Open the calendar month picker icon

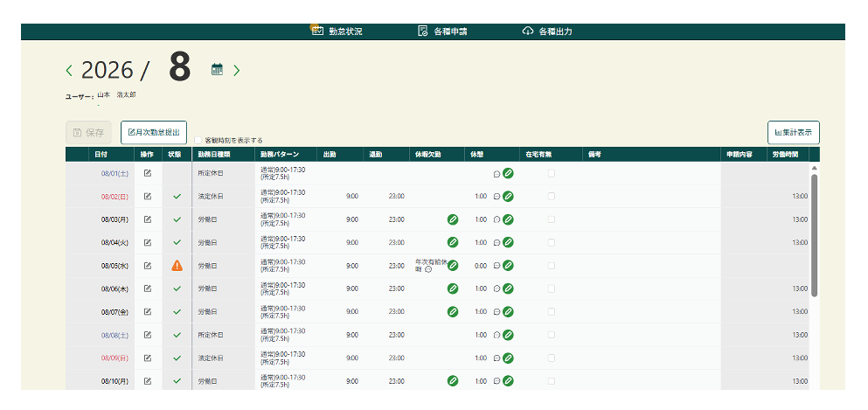pyautogui.click(x=217, y=69)
